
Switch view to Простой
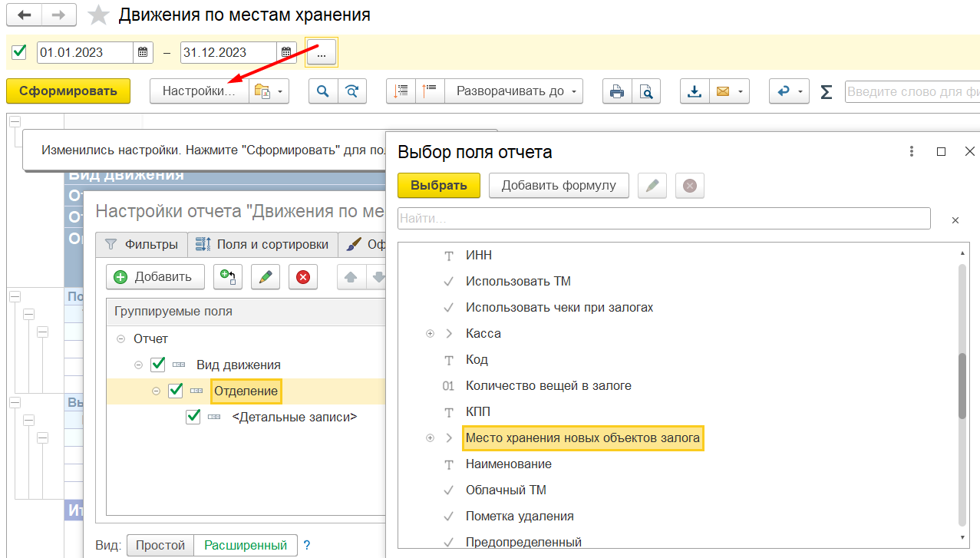pyautogui.click(x=160, y=545)
